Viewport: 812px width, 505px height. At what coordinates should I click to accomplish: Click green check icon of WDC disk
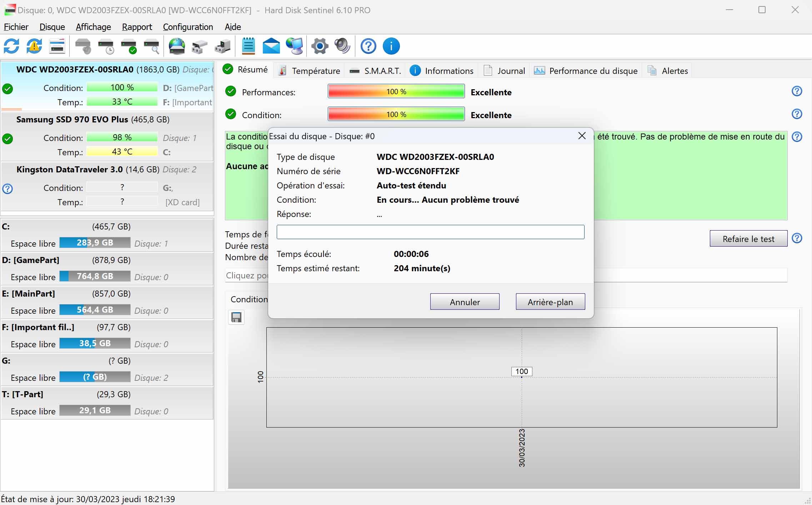point(7,89)
